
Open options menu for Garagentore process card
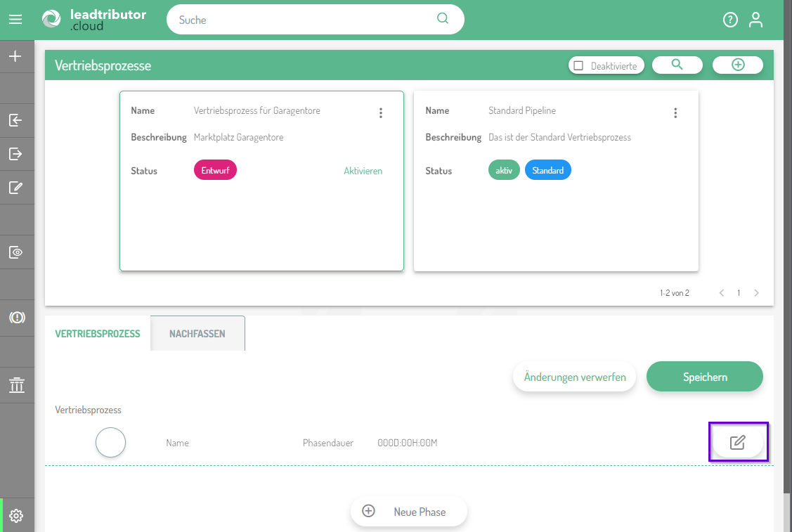381,113
